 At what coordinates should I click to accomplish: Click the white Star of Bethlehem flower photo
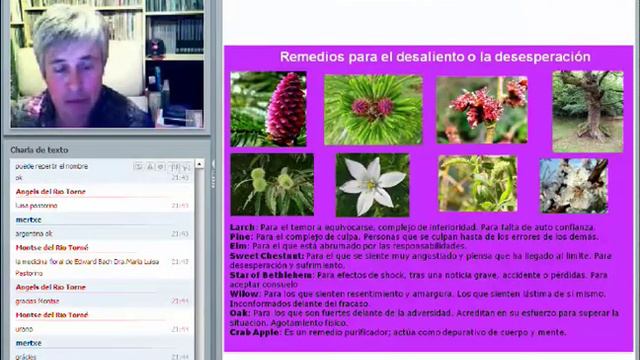[372, 185]
